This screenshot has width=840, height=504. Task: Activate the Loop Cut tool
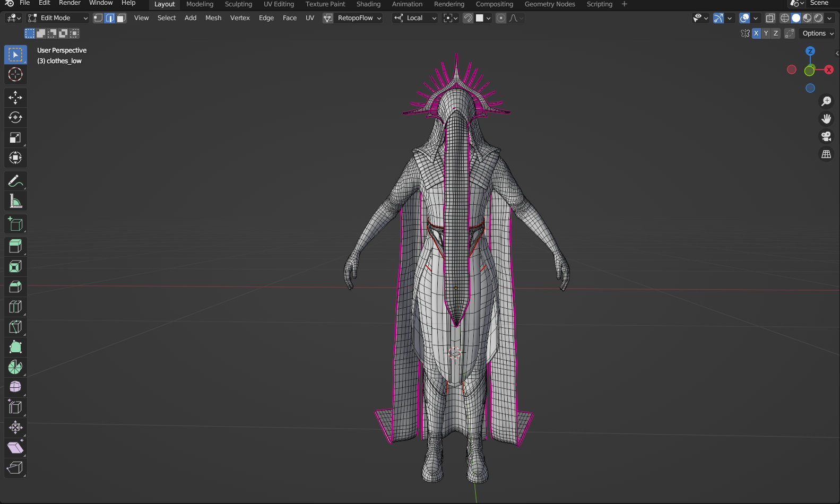pos(15,307)
